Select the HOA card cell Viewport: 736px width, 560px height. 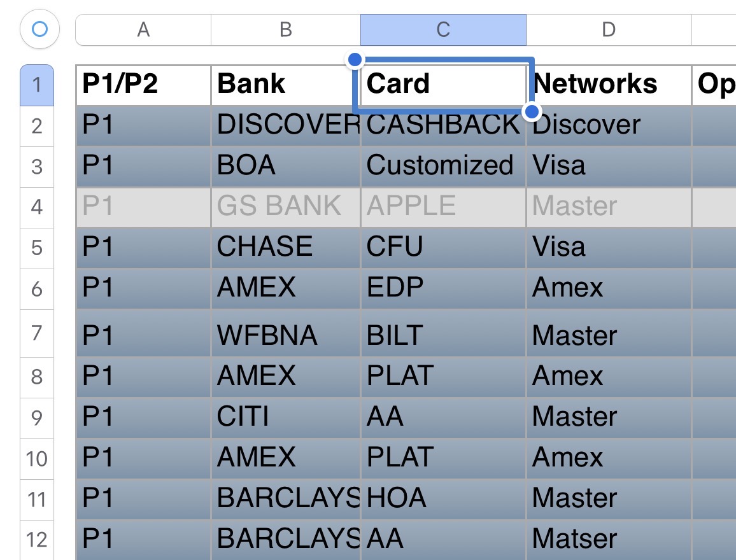[443, 498]
